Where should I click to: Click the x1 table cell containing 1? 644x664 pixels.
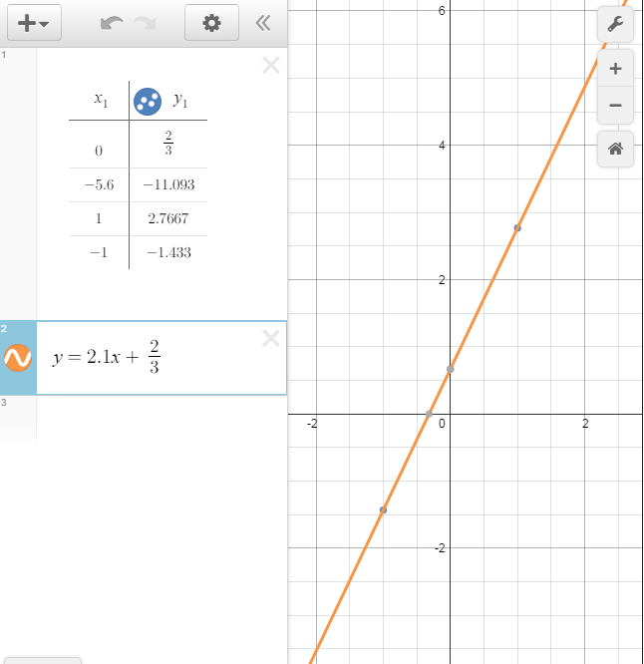click(99, 219)
